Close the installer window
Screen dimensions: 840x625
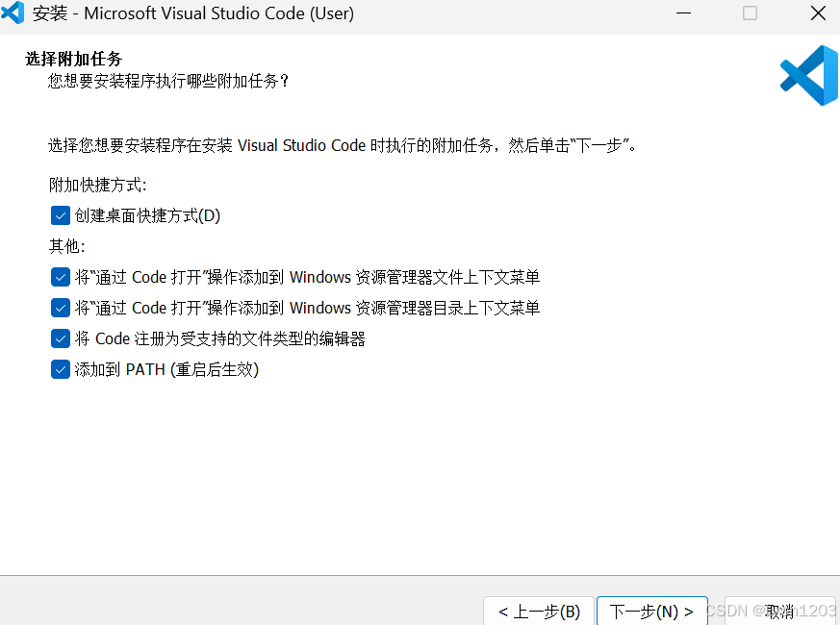click(x=818, y=12)
